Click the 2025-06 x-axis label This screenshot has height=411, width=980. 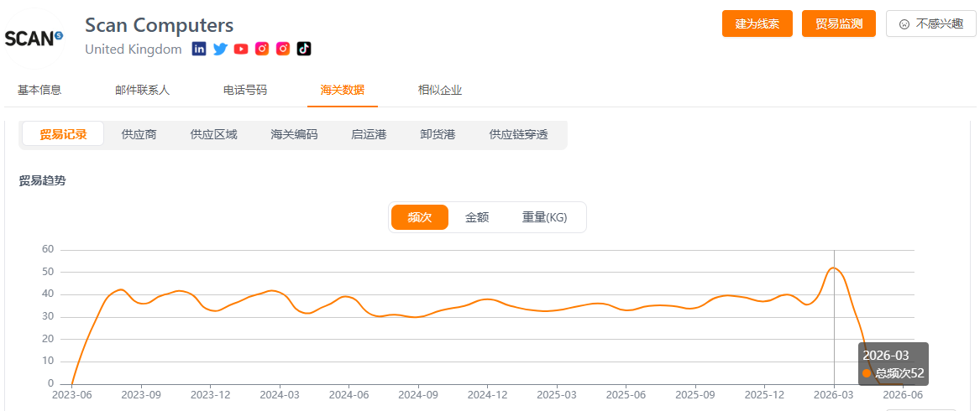click(x=626, y=395)
